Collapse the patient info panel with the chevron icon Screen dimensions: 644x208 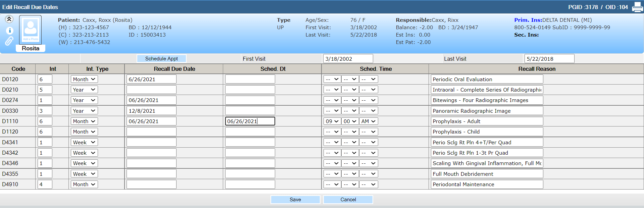[x=9, y=19]
